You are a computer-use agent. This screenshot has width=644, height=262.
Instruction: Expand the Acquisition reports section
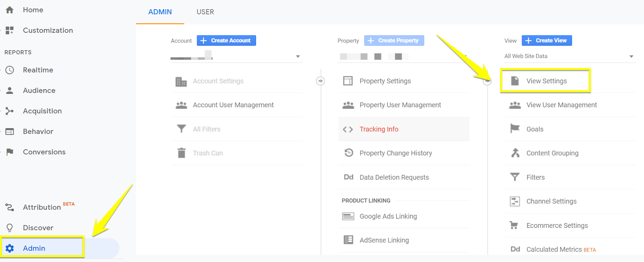point(42,111)
